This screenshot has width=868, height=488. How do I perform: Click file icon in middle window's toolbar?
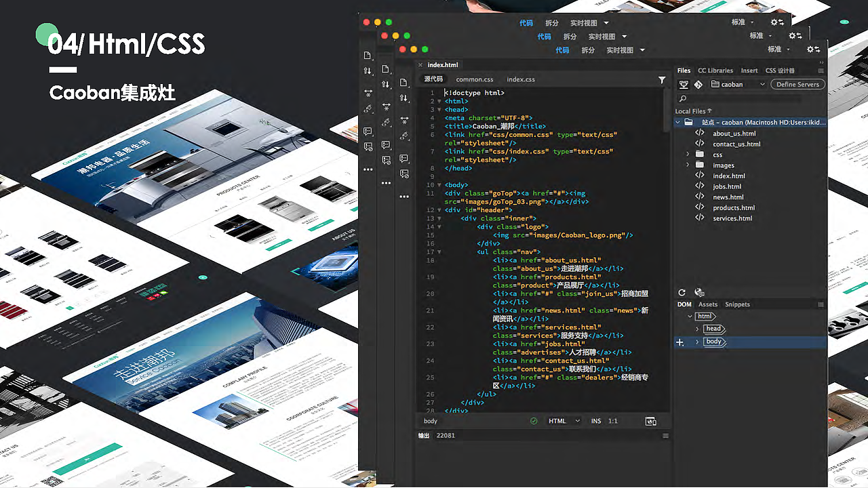pos(386,69)
